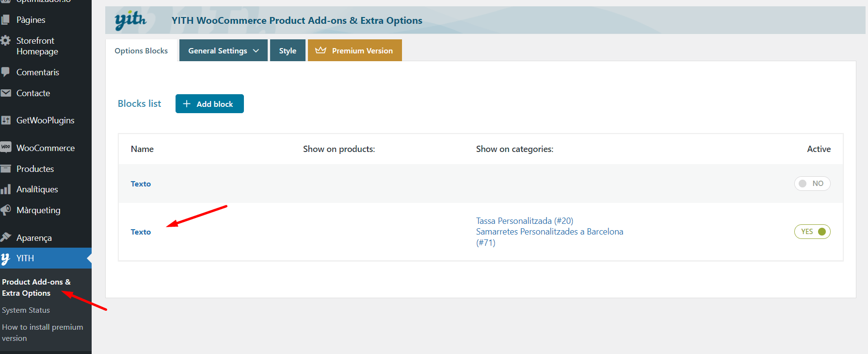This screenshot has height=354, width=868.
Task: Disable the second Texto block toggle (YES)
Action: (812, 232)
